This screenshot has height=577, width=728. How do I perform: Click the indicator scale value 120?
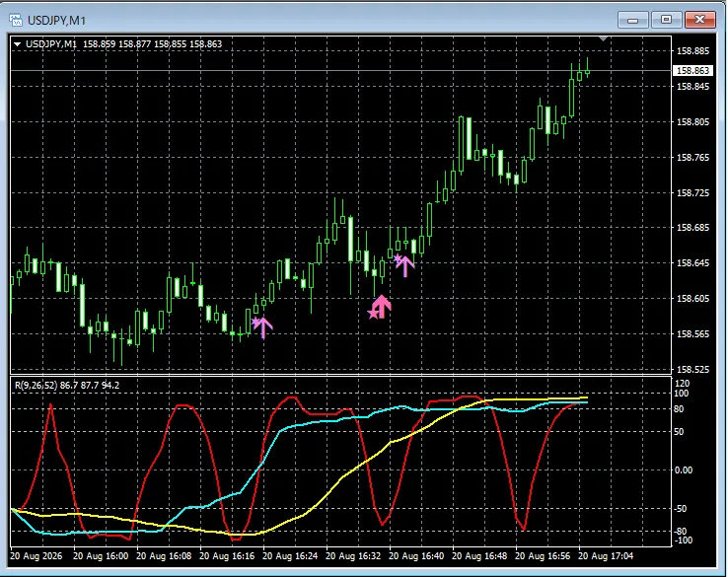[x=683, y=384]
